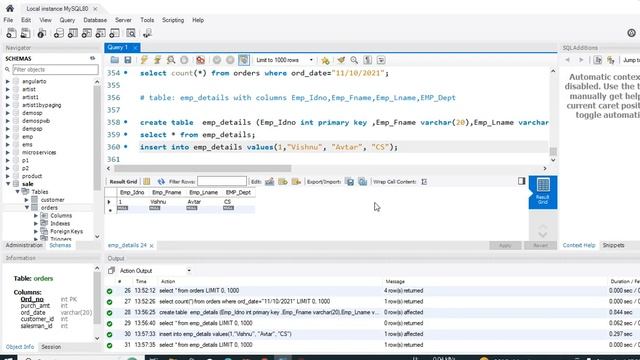Open the Query menu
The image size is (640, 360).
click(67, 20)
